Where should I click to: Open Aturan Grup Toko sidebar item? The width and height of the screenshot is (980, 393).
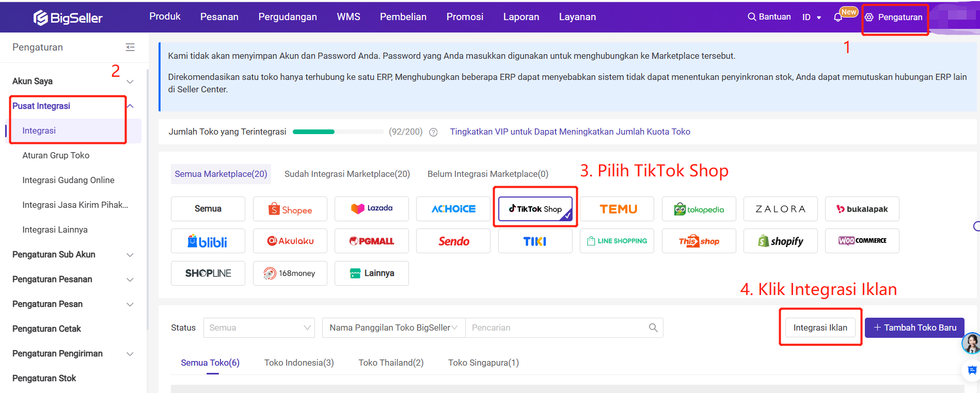point(56,156)
